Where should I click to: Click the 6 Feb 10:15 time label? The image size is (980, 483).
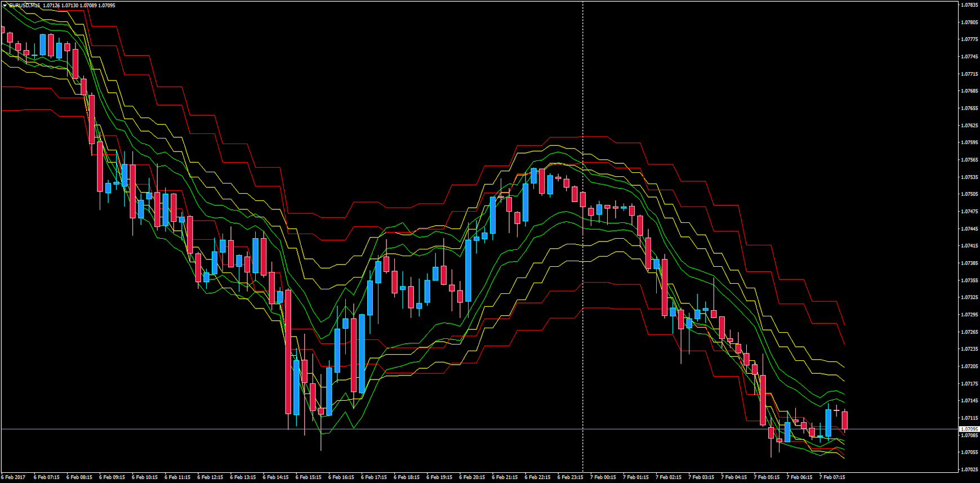click(145, 477)
